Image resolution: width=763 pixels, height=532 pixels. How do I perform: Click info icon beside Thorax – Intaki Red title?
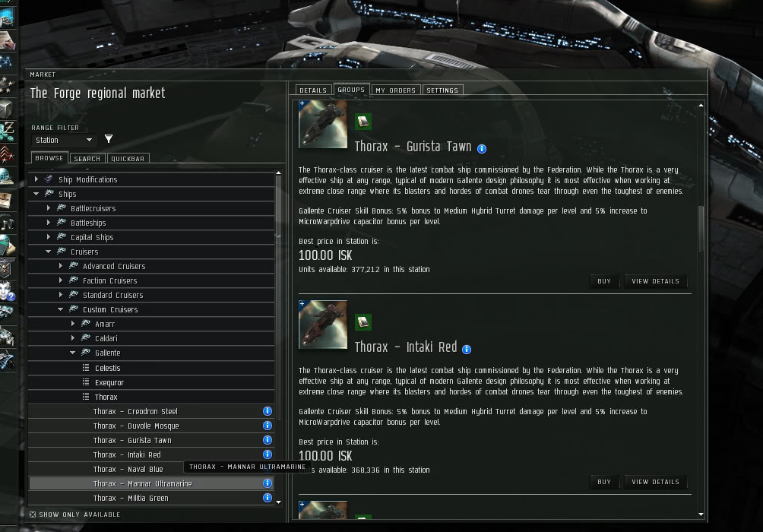(467, 350)
